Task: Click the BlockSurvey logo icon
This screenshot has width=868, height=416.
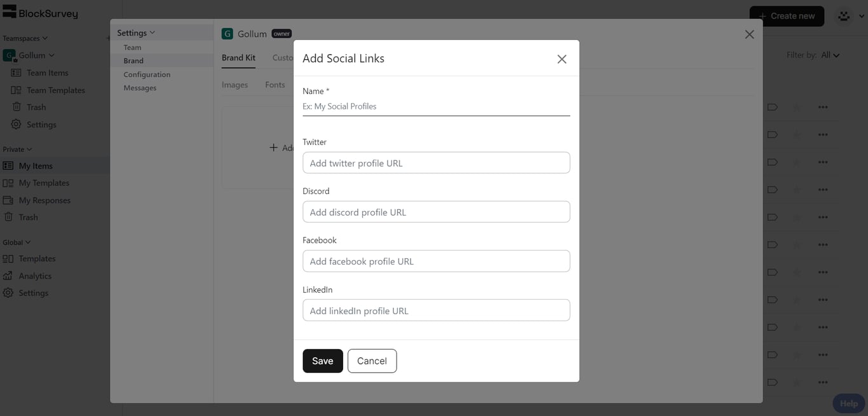Action: [x=10, y=12]
